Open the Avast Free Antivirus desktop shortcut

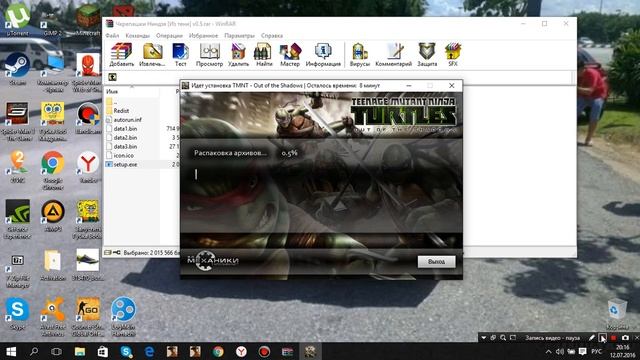[x=53, y=317]
